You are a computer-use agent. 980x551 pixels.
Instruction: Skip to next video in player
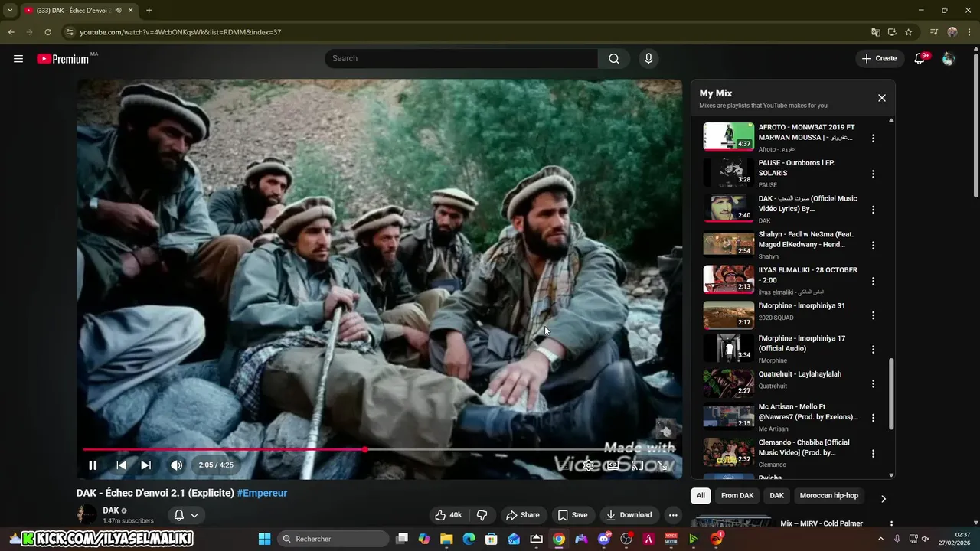click(145, 465)
